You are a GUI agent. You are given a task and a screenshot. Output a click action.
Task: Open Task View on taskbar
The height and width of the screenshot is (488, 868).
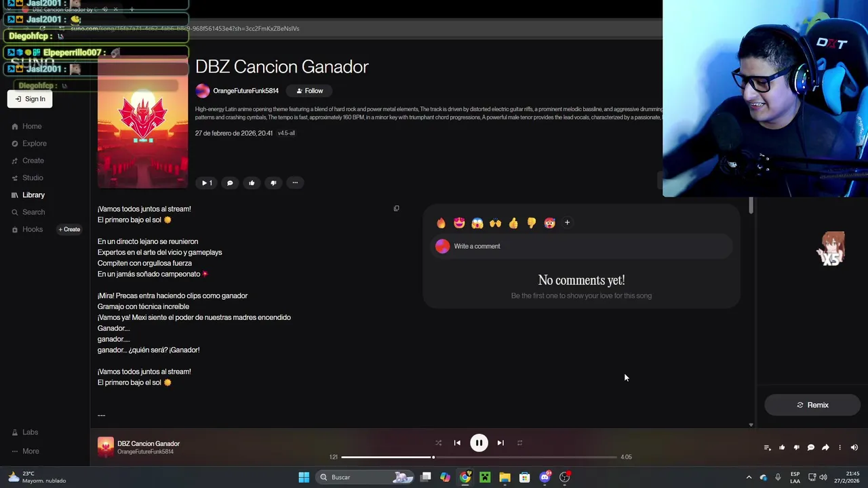pos(425,477)
